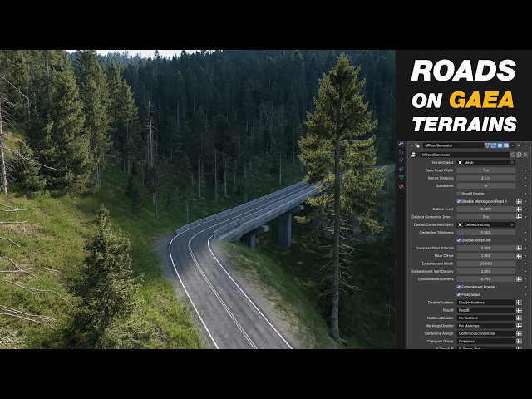The image size is (532, 399).
Task: Click the Pillar Offset value field
Action: point(485,255)
